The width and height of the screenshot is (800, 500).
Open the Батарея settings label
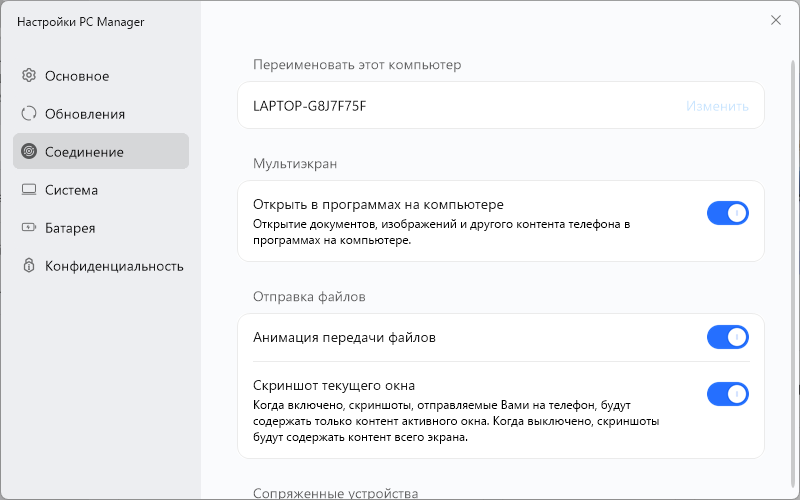point(70,228)
